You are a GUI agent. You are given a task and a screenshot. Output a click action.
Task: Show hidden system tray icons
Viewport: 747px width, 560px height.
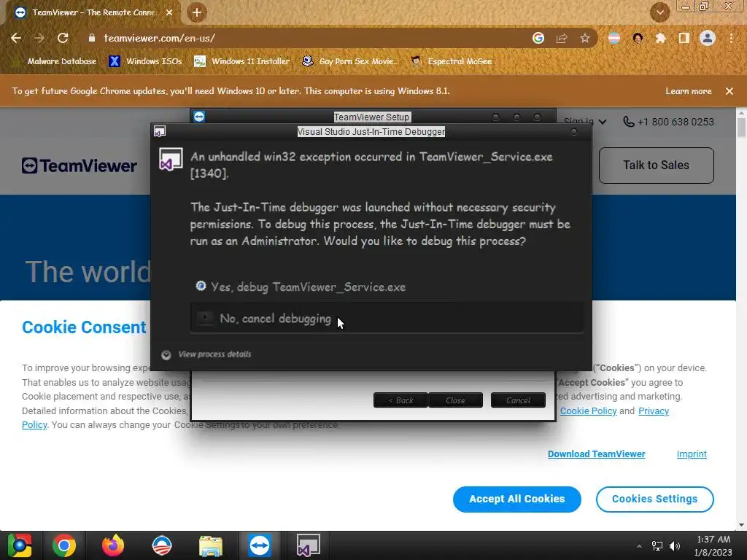(639, 546)
